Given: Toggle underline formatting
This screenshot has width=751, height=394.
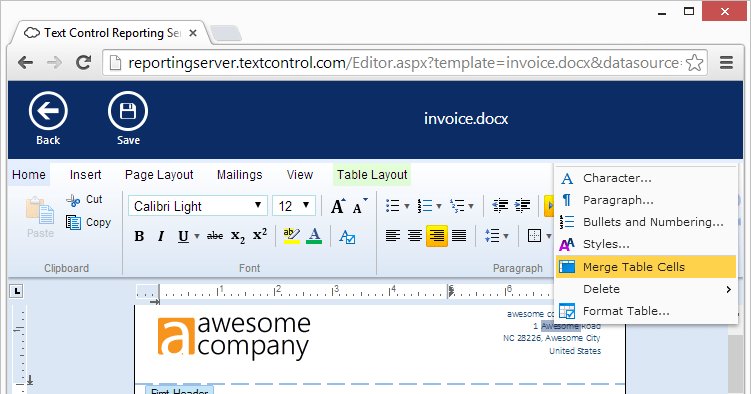Looking at the screenshot, I should coord(183,236).
